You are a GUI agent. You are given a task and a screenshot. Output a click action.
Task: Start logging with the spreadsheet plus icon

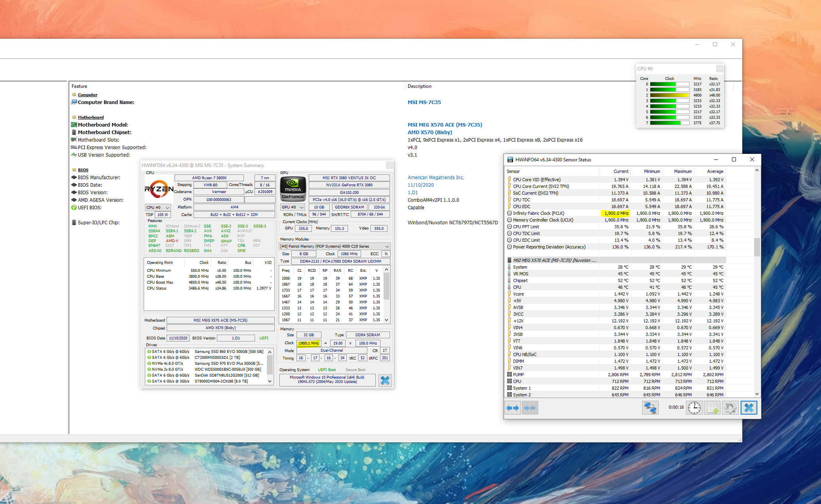tap(712, 408)
